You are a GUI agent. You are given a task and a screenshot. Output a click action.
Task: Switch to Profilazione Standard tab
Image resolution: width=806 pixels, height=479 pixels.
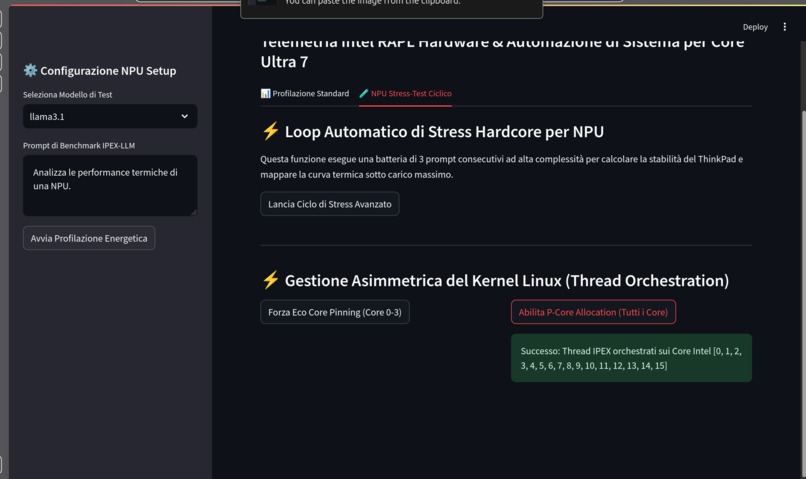coord(304,94)
